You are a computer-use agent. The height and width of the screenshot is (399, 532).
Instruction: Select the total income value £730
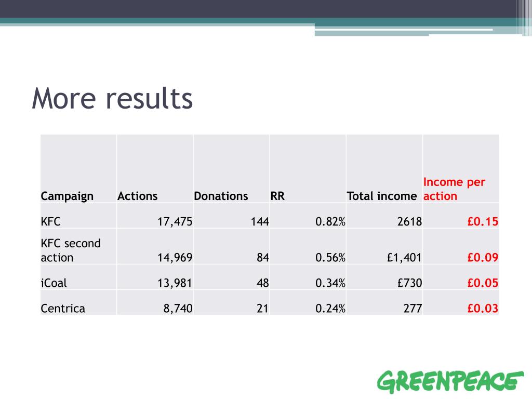[409, 283]
